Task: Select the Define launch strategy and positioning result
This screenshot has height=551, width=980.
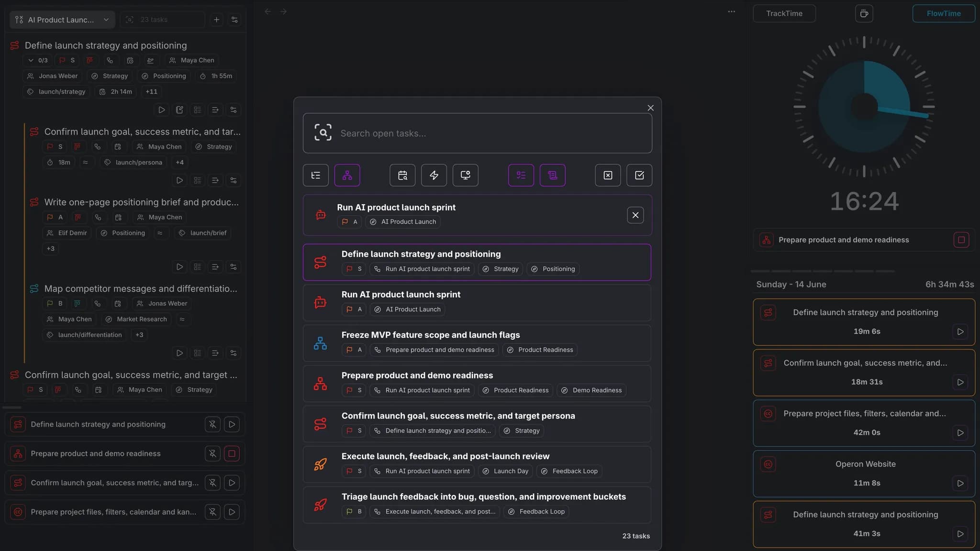Action: tap(477, 262)
